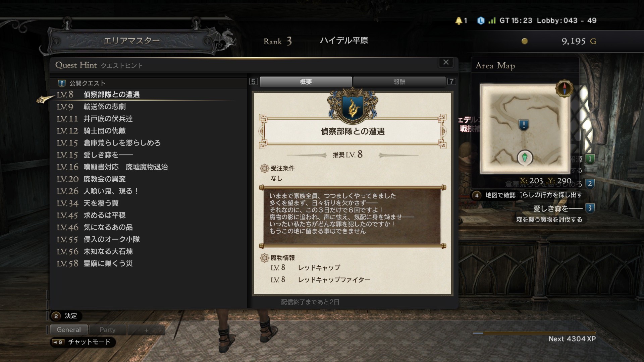Switch to the Party chat tab
644x362 pixels.
tap(107, 330)
